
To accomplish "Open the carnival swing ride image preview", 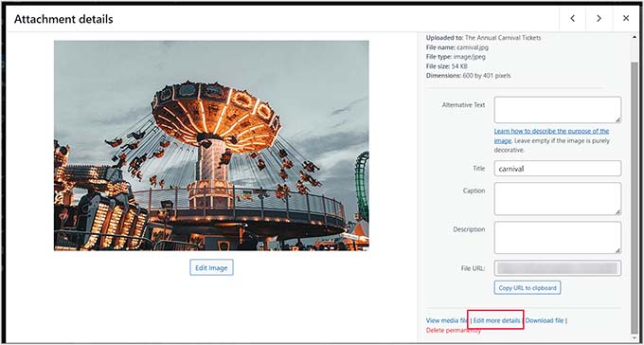I will [x=211, y=146].
